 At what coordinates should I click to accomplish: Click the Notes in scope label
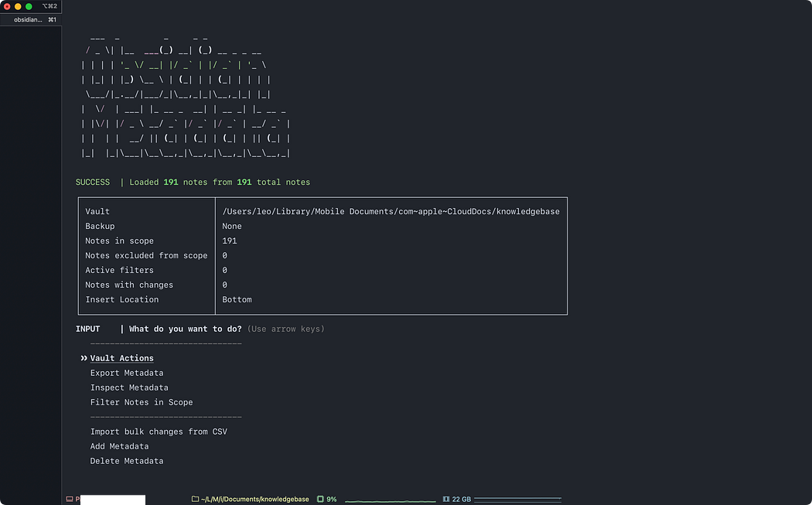(120, 241)
